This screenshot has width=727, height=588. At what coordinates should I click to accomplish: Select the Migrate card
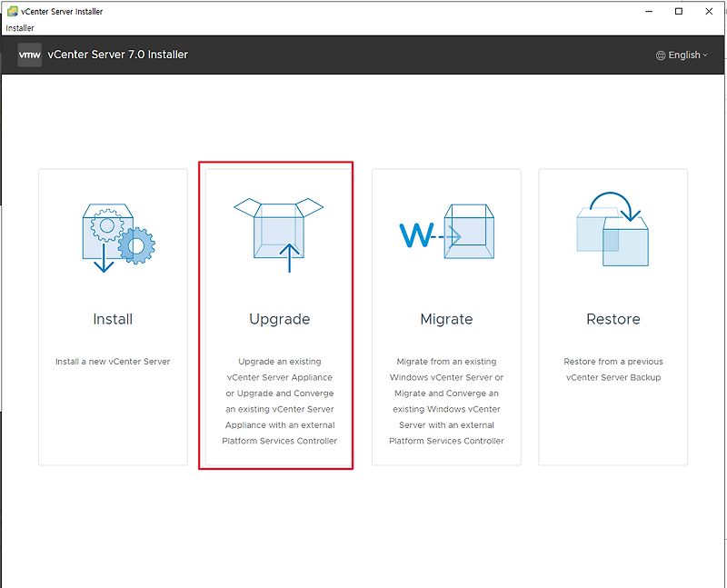(x=446, y=318)
